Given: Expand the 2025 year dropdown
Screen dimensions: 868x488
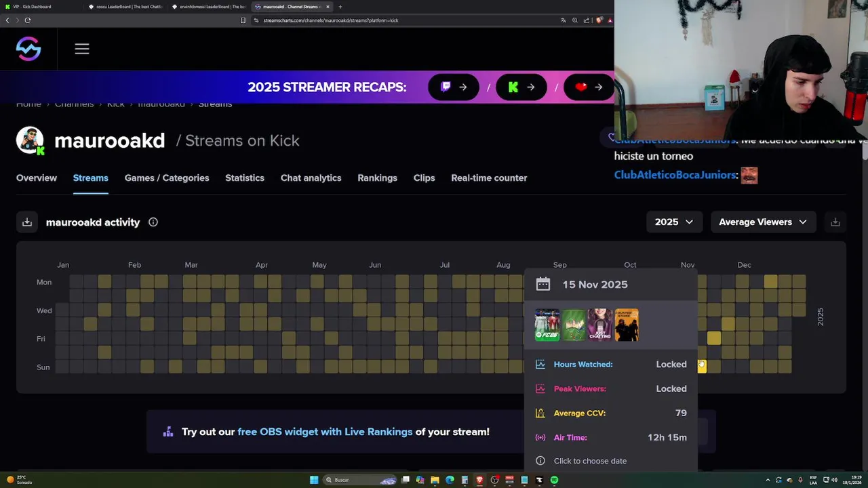Looking at the screenshot, I should coord(674,222).
